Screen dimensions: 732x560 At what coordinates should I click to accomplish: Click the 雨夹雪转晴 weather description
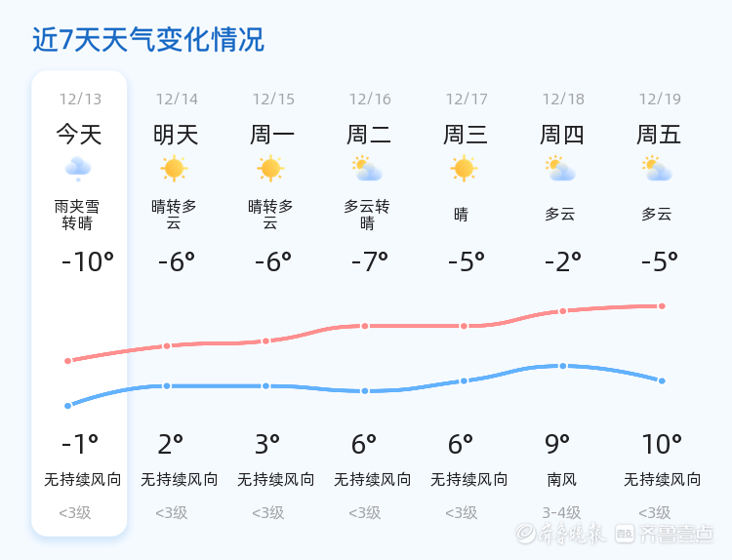78,215
